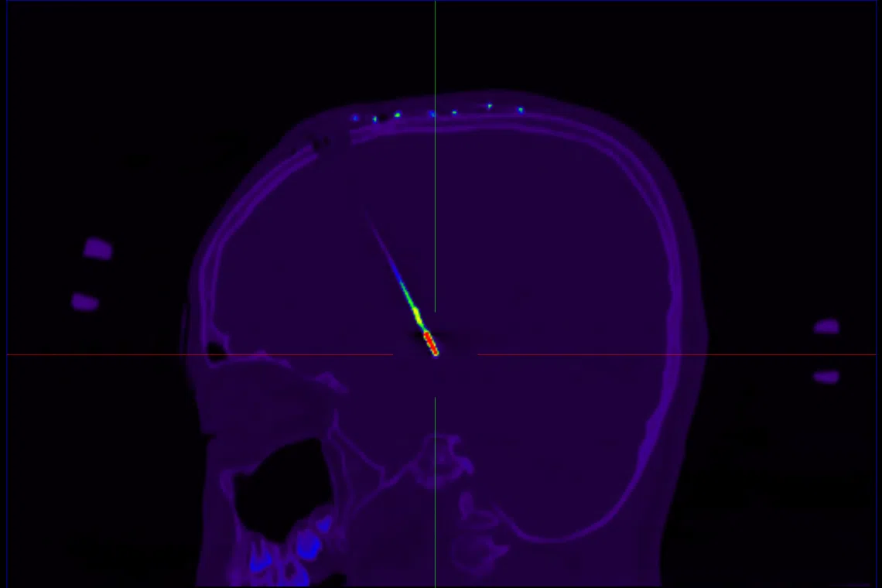
Task: Click the red electrode tip at crosshair center
Action: 431,344
